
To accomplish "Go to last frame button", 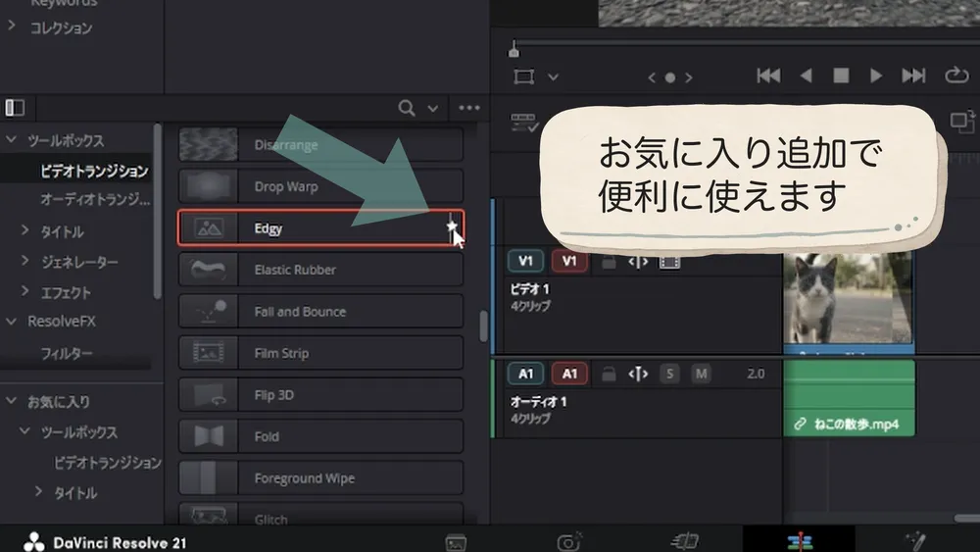I will pos(913,75).
